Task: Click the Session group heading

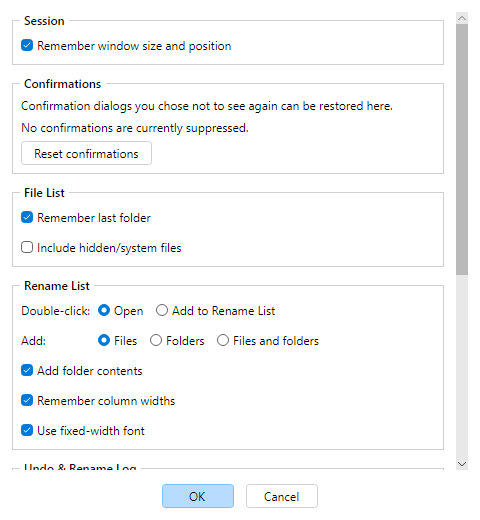Action: [44, 21]
